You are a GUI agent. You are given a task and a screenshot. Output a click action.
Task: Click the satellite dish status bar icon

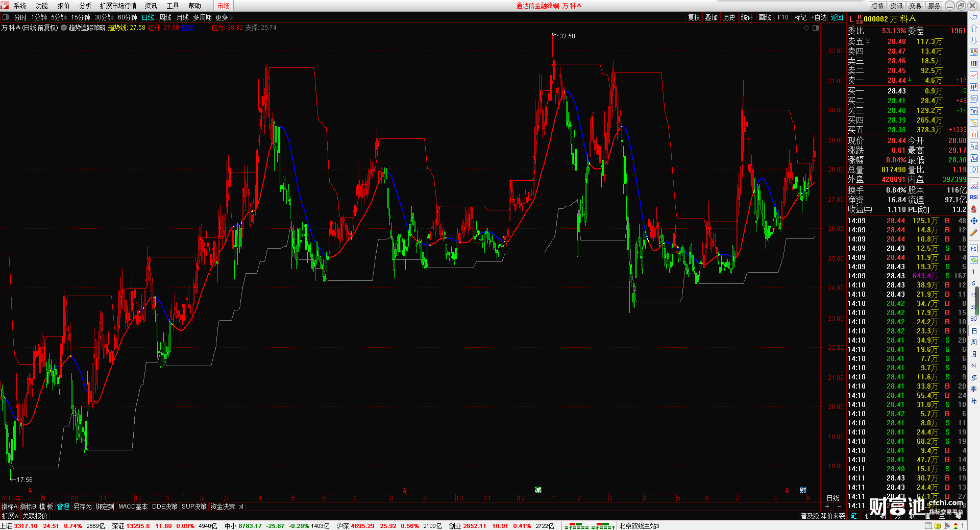pos(947,525)
